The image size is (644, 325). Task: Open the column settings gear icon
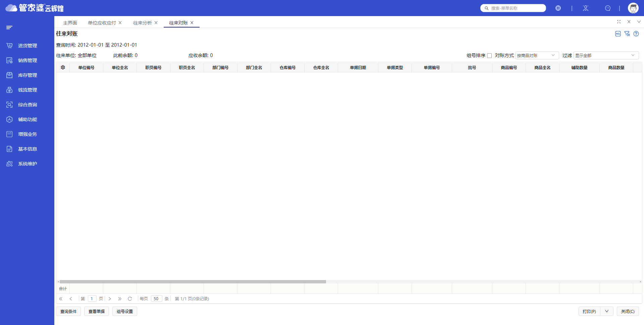63,67
